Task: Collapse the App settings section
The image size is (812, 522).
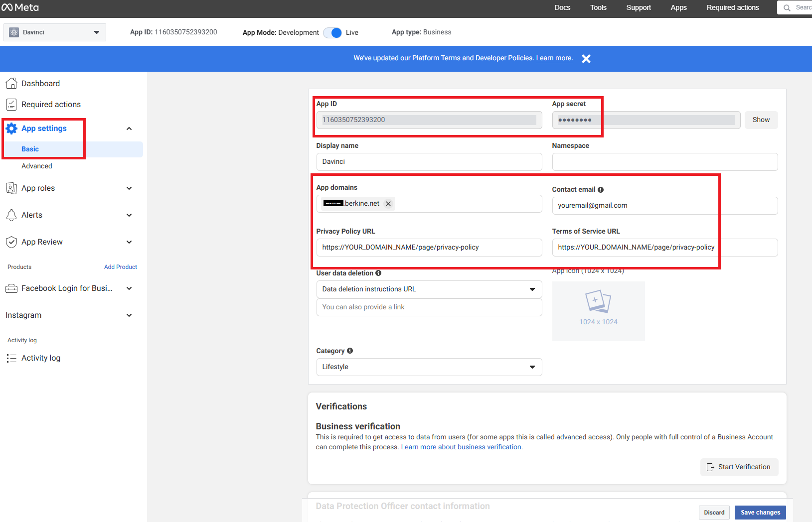Action: click(x=129, y=129)
